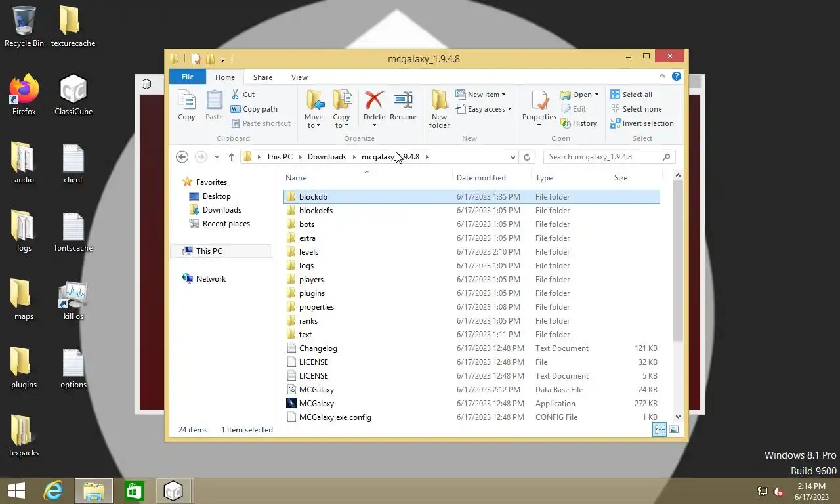The width and height of the screenshot is (840, 504).
Task: Refresh the current folder view
Action: [526, 157]
